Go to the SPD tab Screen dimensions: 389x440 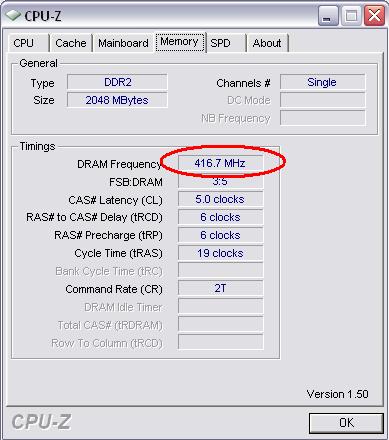pos(226,43)
